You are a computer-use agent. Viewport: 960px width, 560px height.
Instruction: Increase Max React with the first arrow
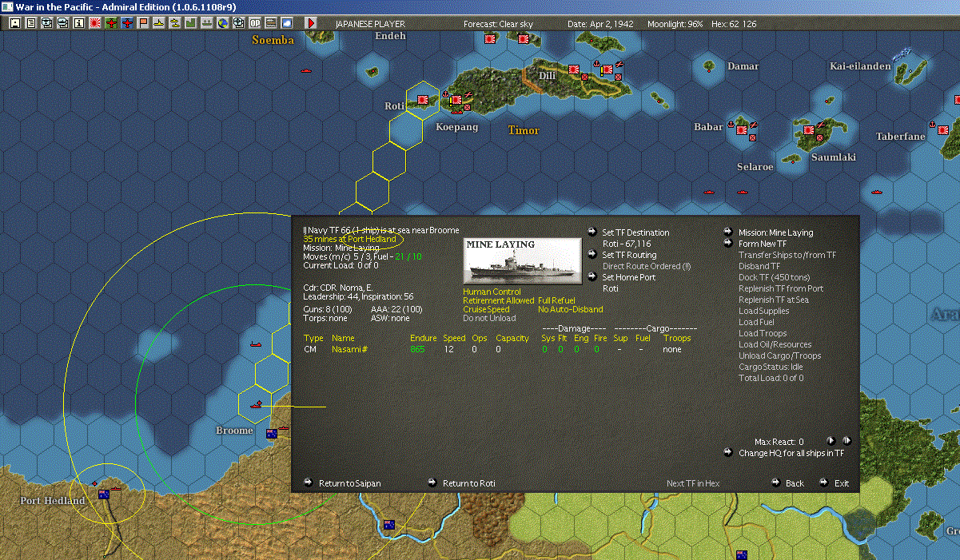click(831, 440)
